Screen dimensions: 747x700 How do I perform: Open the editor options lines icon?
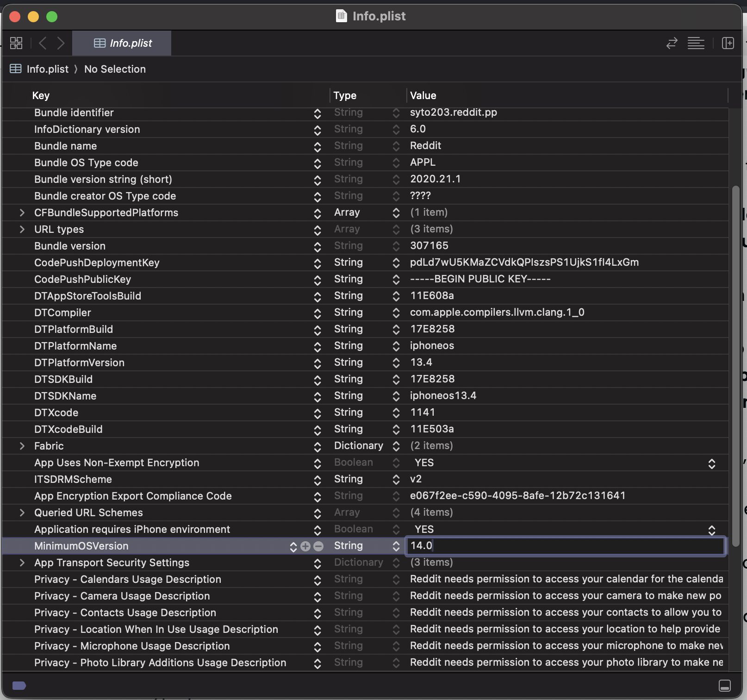click(x=696, y=43)
